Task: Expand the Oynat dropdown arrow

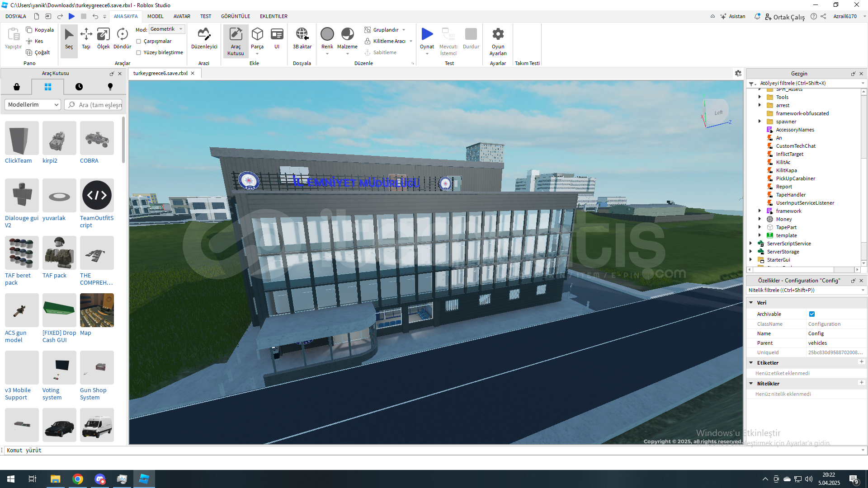Action: click(x=427, y=54)
